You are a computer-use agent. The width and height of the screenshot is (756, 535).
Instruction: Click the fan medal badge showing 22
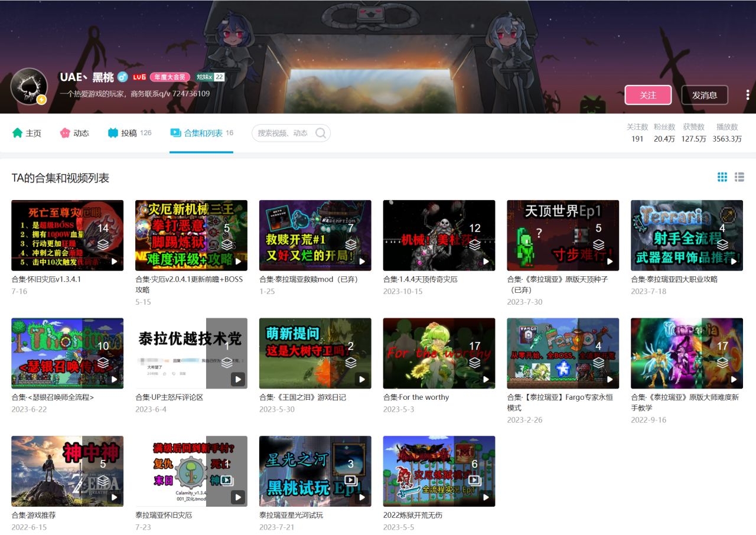(x=211, y=77)
